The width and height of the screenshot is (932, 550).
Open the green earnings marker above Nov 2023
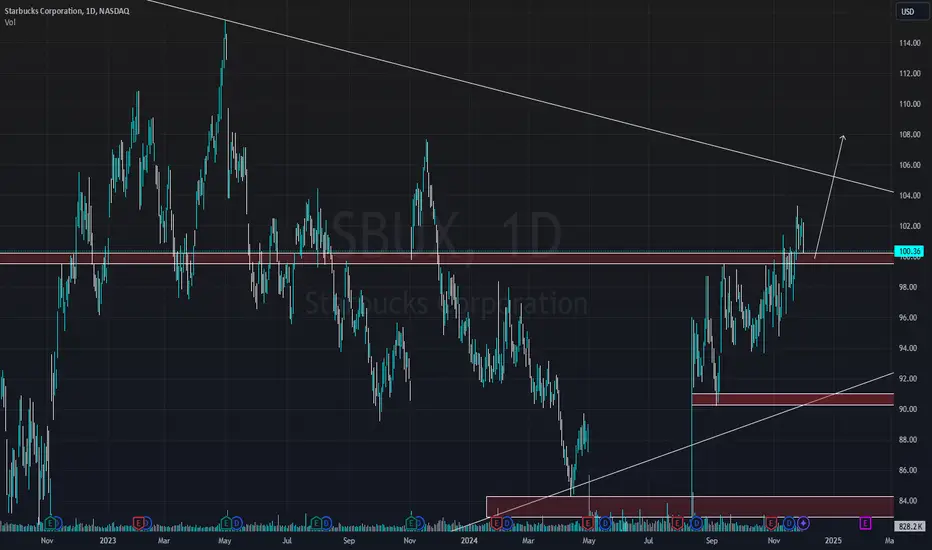pyautogui.click(x=411, y=523)
